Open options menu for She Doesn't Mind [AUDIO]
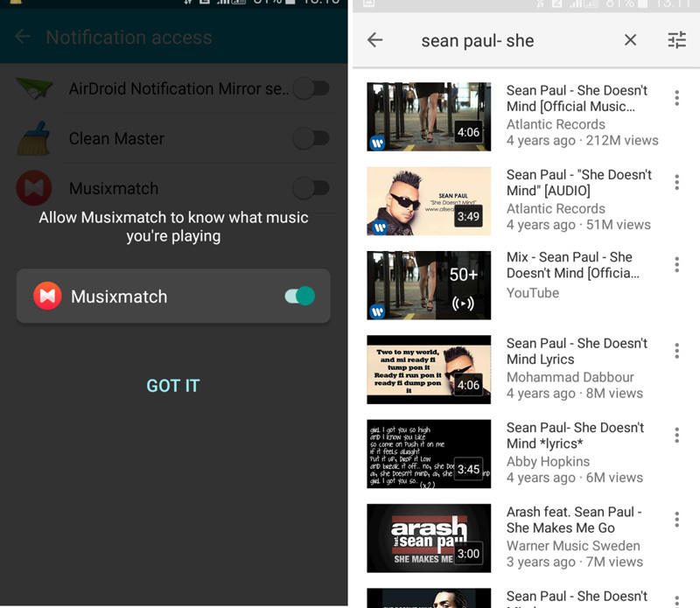 (x=676, y=182)
